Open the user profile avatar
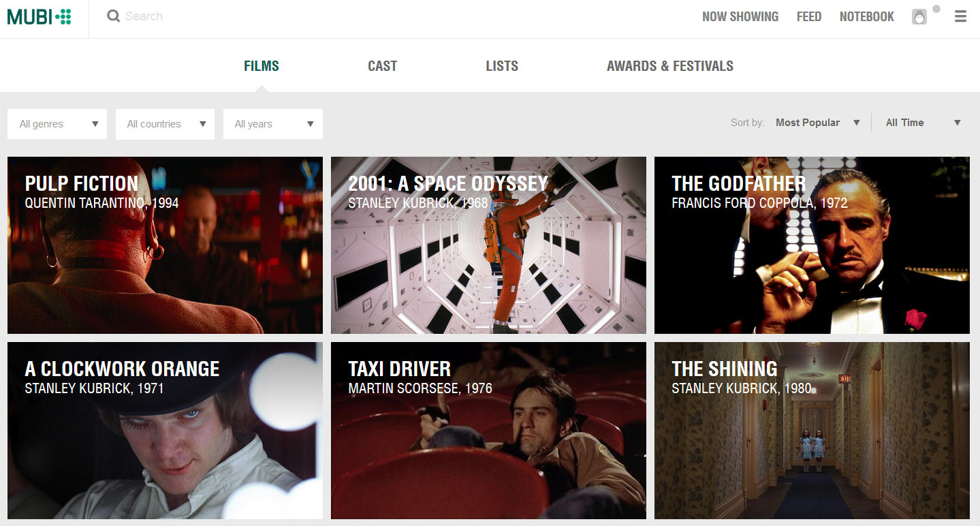 919,17
